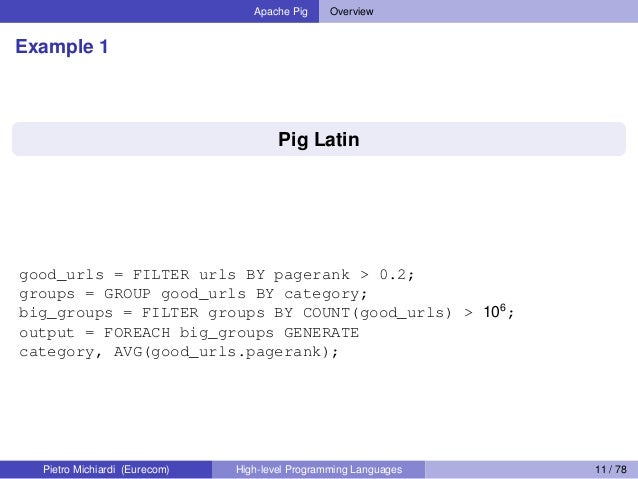Viewport: 638px width, 479px height.
Task: Click the 'big_groups = FILTER groups' code line
Action: coord(267,313)
